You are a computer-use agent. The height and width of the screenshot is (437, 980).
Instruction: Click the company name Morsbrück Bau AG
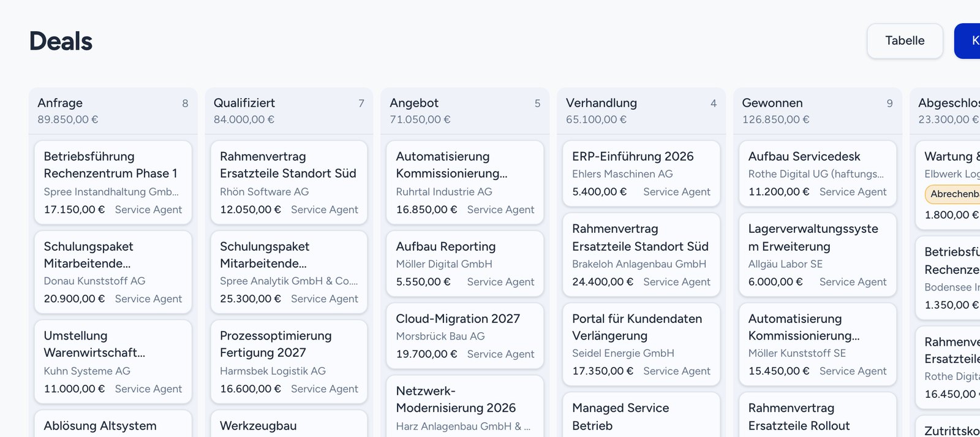(440, 336)
